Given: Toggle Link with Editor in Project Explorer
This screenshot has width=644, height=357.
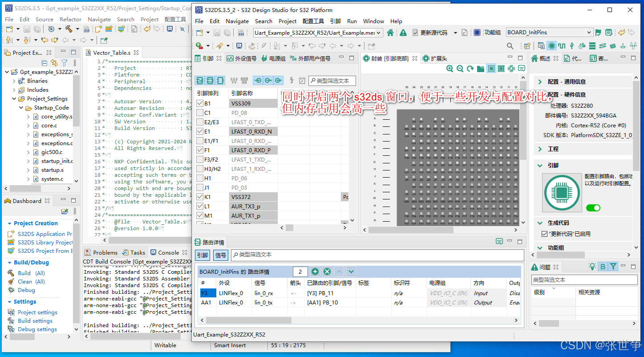Looking at the screenshot, I should click(x=54, y=63).
